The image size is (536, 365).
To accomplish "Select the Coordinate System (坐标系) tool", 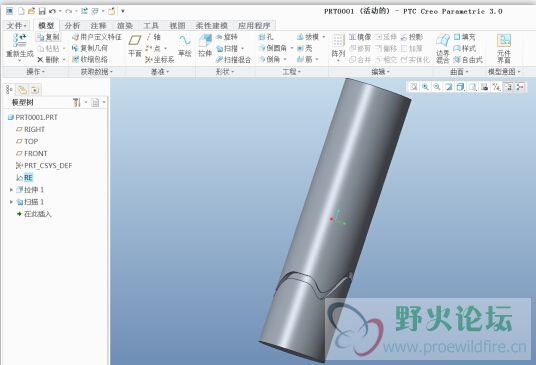I will point(160,60).
